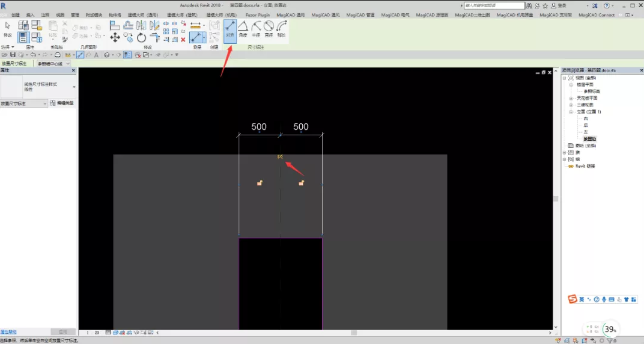Image resolution: width=644 pixels, height=344 pixels.
Task: Expand the Groups (组) node
Action: [564, 159]
